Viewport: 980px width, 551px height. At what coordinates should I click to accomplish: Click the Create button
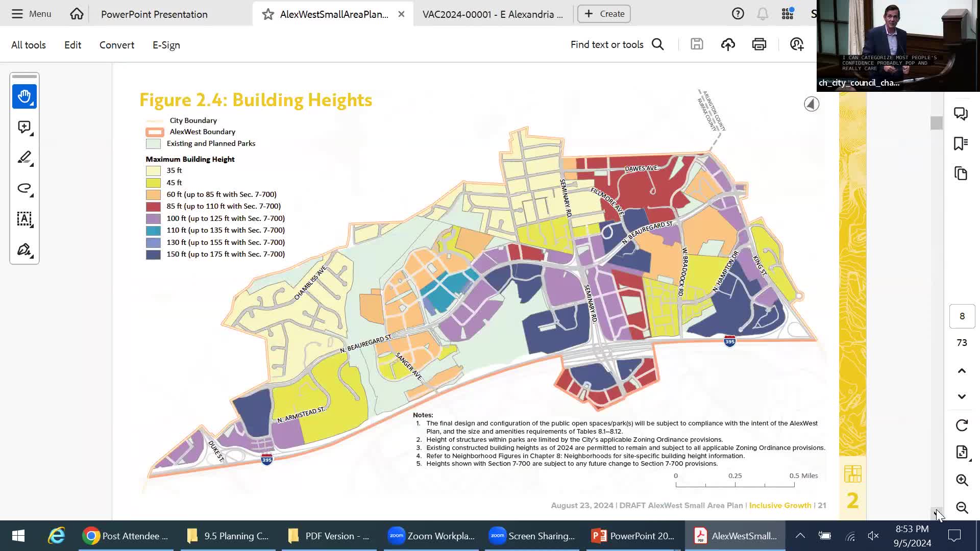(604, 14)
